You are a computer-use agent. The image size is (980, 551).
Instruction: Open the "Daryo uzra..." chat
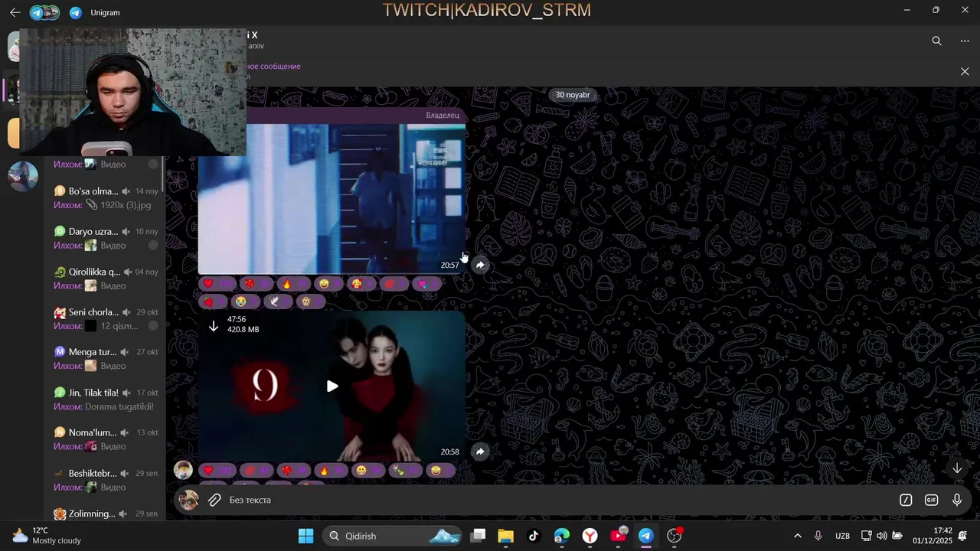(106, 238)
